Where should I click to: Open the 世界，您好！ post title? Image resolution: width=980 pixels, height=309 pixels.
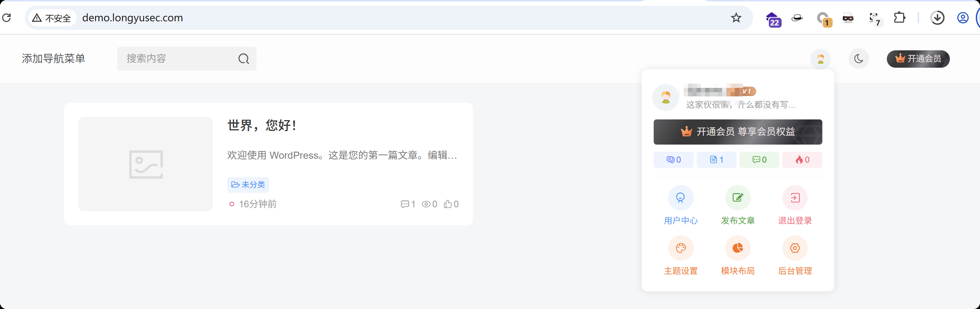tap(262, 125)
